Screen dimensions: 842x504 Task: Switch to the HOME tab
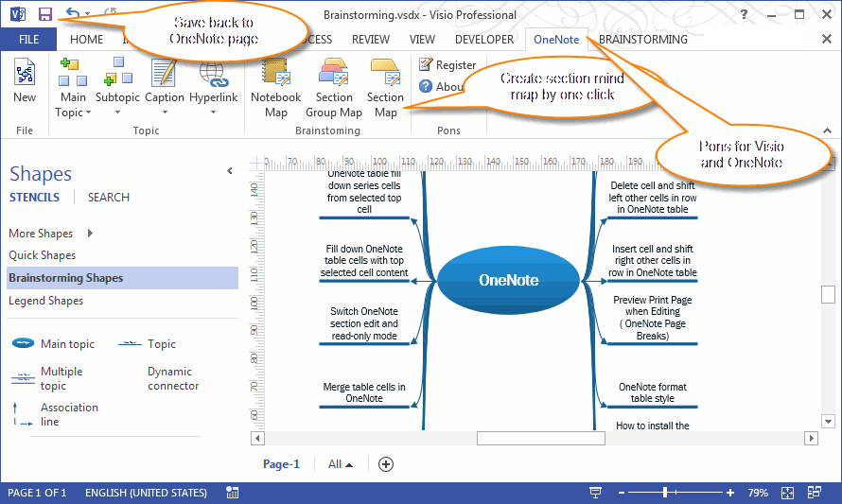[86, 39]
